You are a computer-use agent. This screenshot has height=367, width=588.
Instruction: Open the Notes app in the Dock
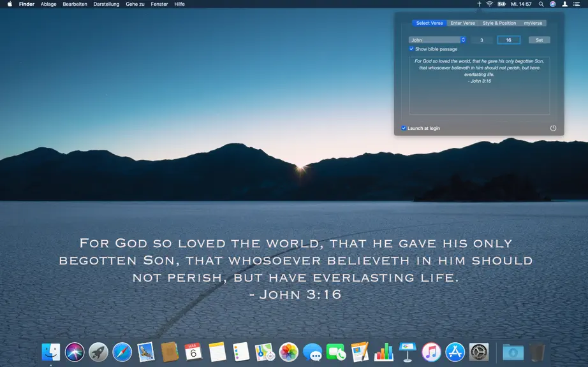pos(217,352)
